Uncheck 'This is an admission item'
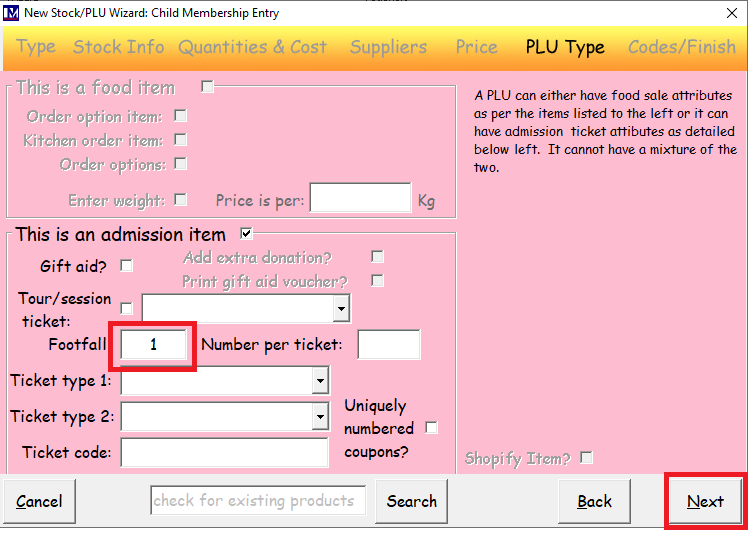The image size is (753, 537). [x=246, y=234]
